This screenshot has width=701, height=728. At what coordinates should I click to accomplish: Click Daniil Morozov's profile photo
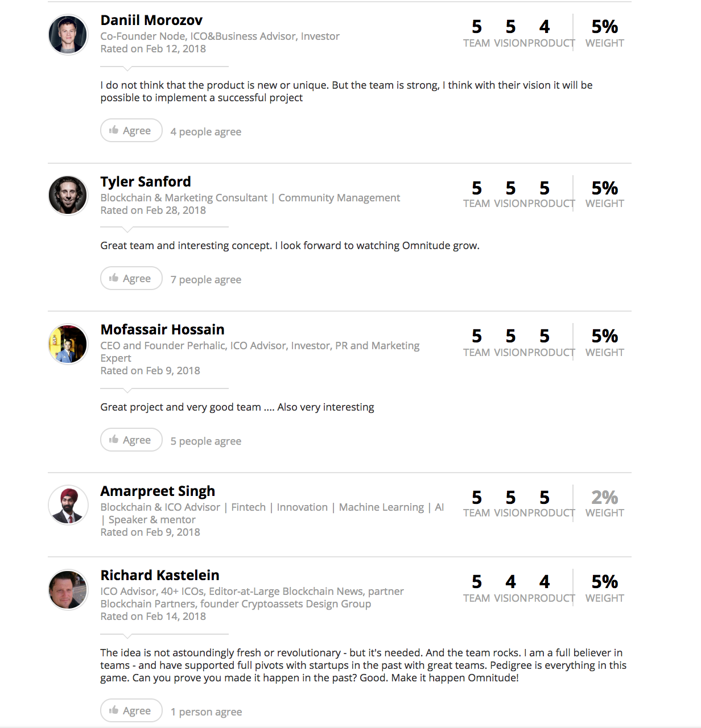point(68,35)
